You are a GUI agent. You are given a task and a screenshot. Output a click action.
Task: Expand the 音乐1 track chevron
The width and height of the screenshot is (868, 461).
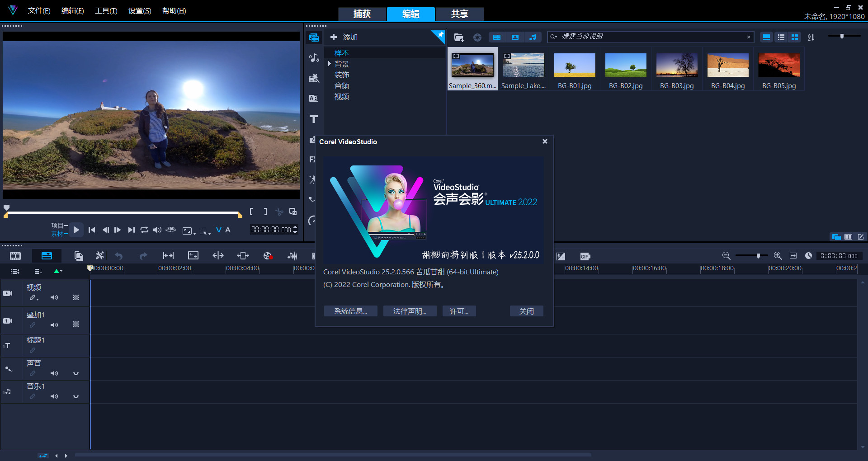(76, 397)
